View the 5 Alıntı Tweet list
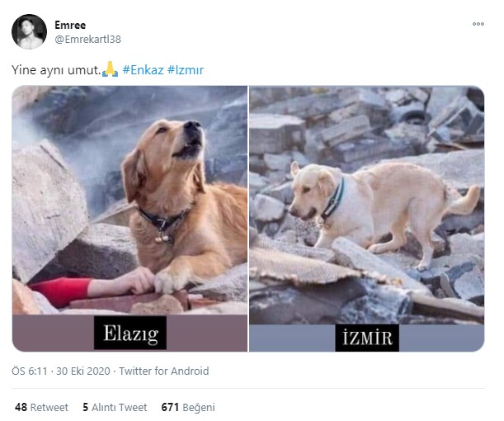The width and height of the screenshot is (504, 421). (115, 407)
